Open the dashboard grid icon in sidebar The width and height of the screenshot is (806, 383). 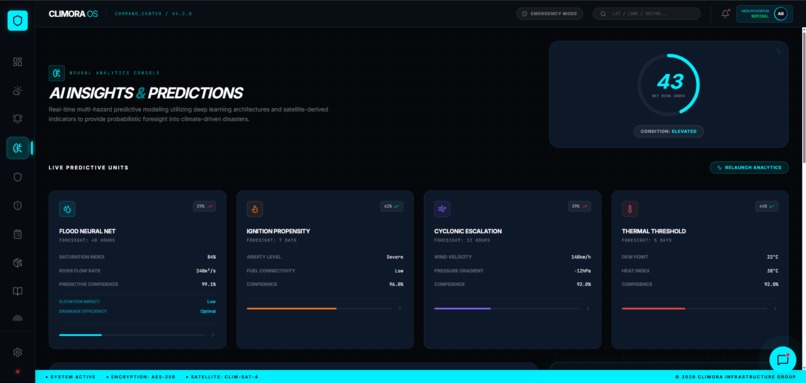tap(17, 62)
